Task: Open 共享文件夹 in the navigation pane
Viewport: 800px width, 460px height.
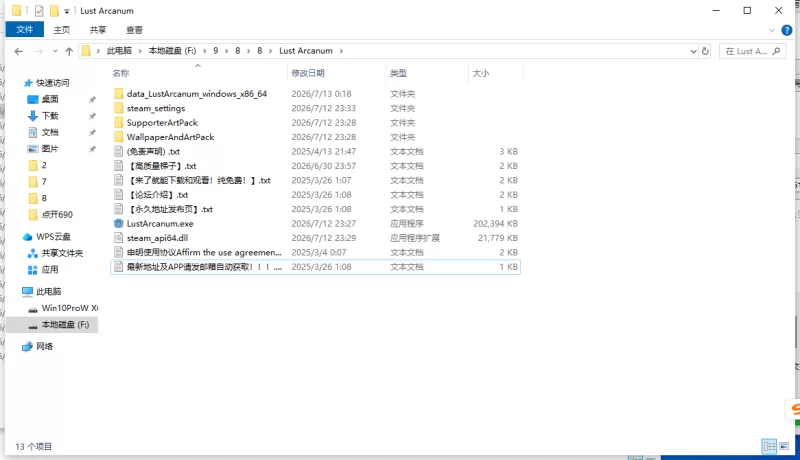Action: coord(62,253)
